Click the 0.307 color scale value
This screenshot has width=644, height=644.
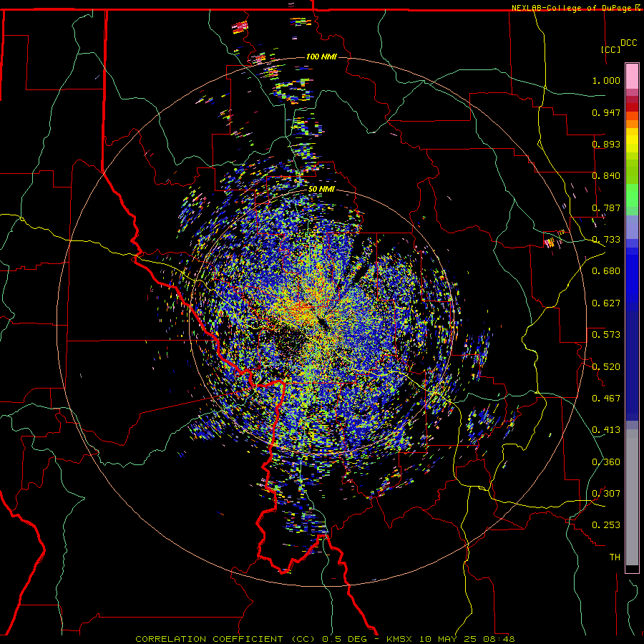click(606, 494)
